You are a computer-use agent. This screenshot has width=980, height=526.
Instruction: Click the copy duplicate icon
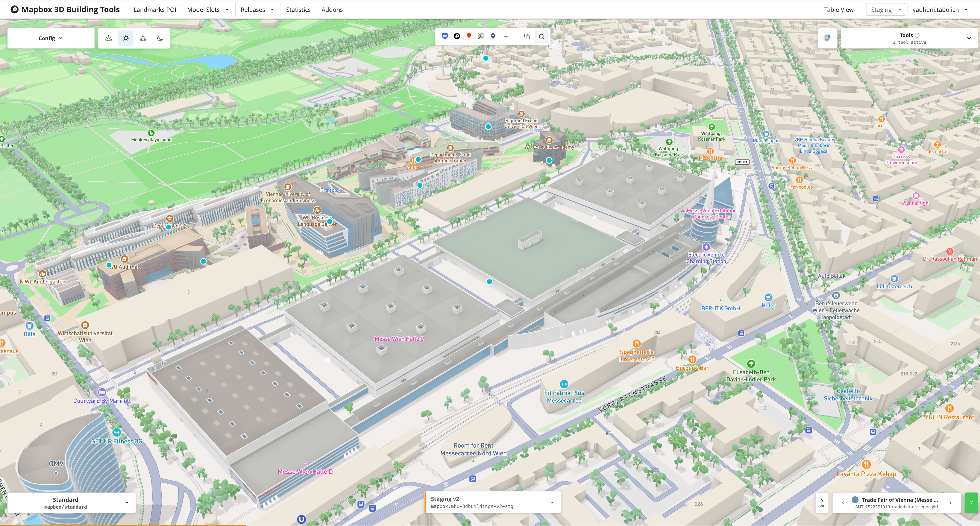coord(527,36)
